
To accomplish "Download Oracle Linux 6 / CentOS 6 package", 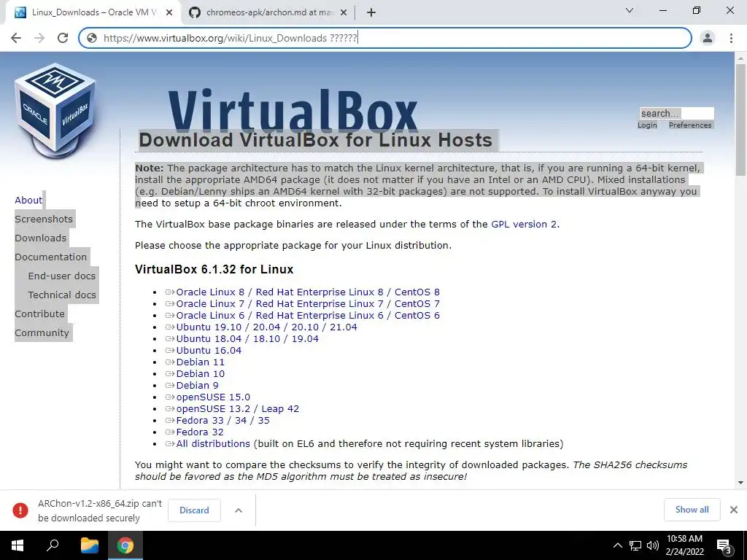I will click(x=308, y=315).
